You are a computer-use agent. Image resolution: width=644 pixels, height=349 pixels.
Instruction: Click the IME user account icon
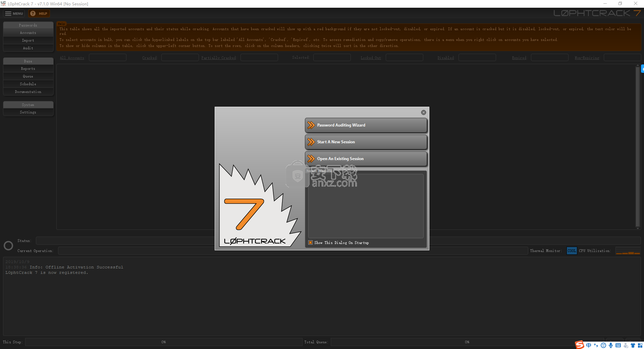[626, 345]
